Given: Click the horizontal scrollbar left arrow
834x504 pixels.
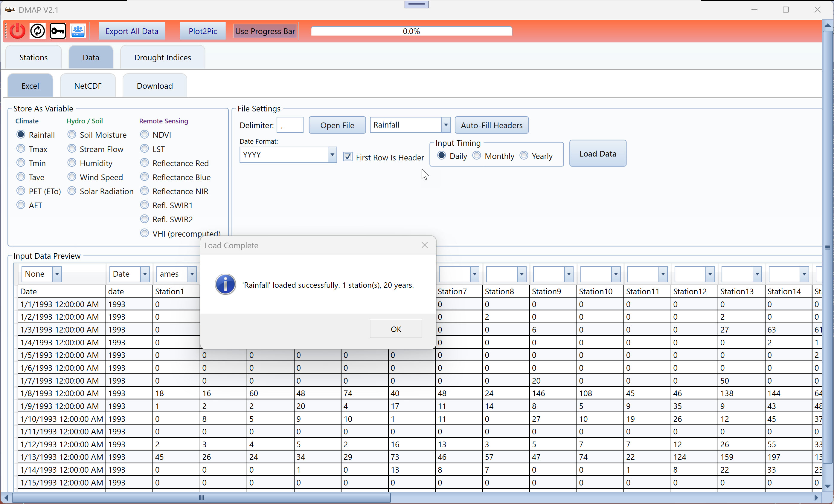Looking at the screenshot, I should (x=6, y=497).
